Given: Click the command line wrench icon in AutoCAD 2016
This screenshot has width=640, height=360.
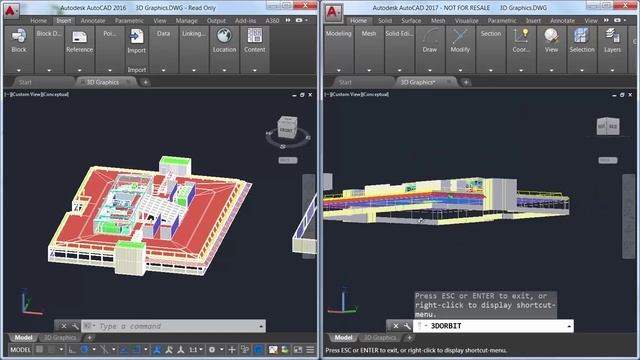Looking at the screenshot, I should click(x=75, y=326).
